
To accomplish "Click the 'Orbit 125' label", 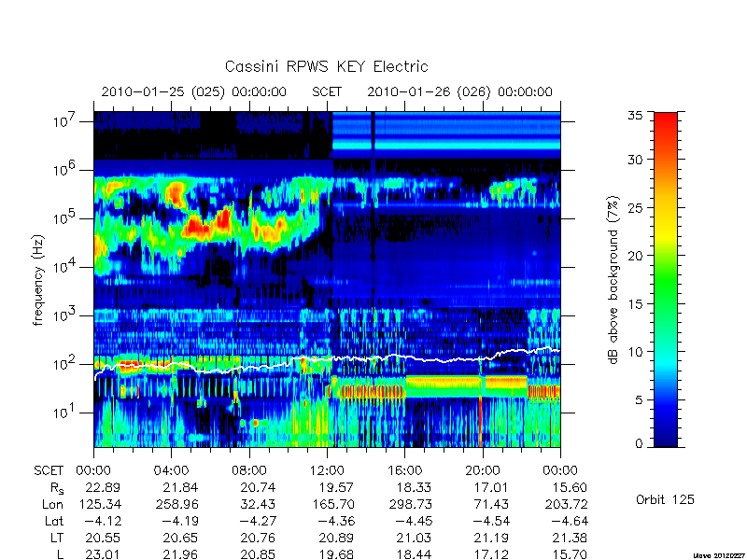I will (x=665, y=499).
